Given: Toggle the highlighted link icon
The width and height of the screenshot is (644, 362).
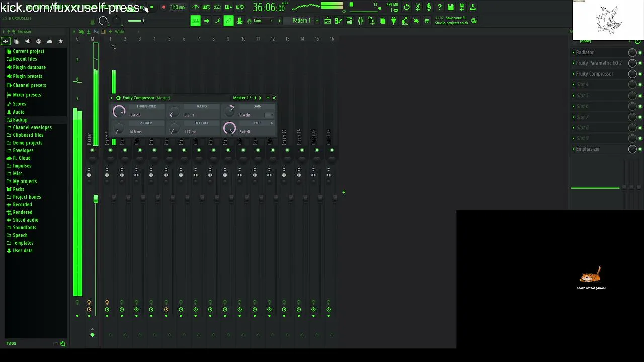Looking at the screenshot, I should pos(228,21).
